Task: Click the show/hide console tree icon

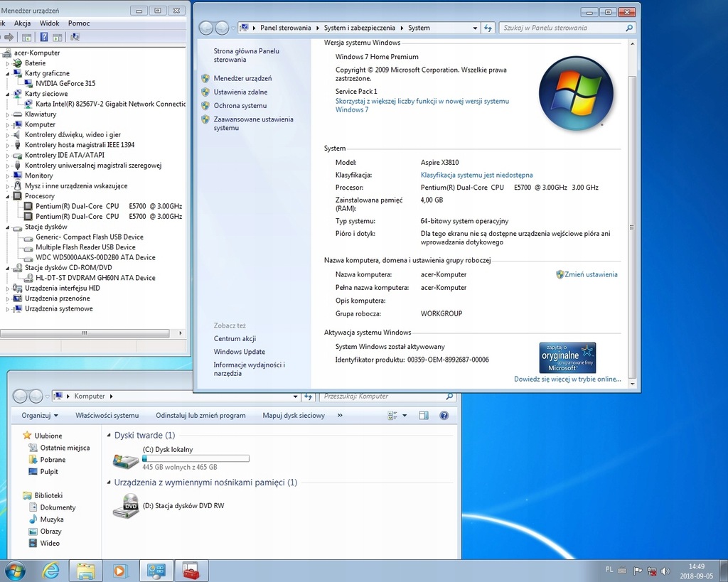Action: (x=26, y=37)
